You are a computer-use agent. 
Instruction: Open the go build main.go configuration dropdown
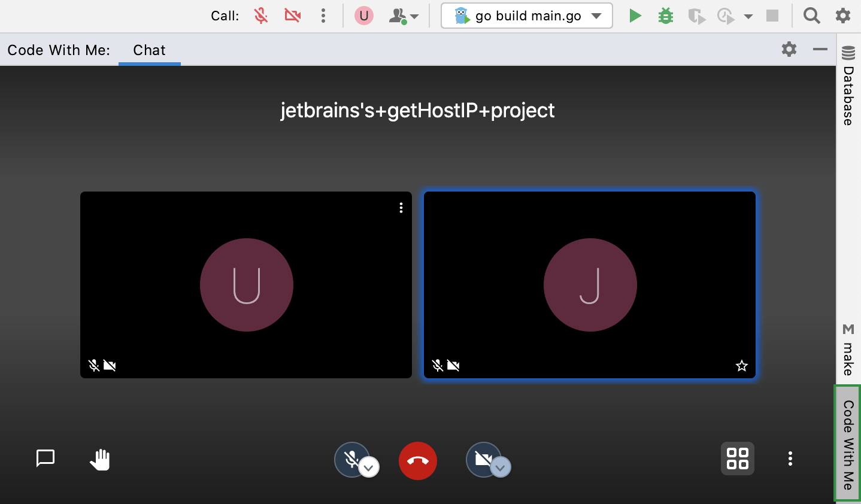pos(596,16)
